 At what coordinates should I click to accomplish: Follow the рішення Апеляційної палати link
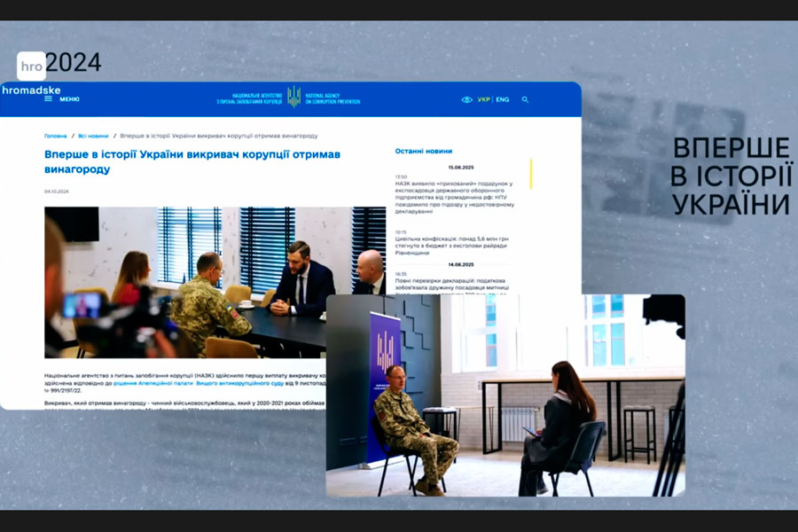click(x=153, y=383)
